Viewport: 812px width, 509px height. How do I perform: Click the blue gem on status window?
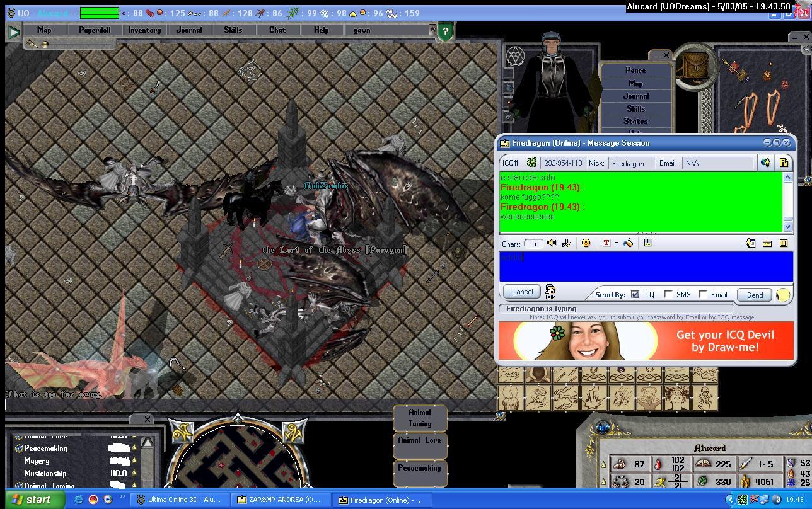[x=603, y=427]
